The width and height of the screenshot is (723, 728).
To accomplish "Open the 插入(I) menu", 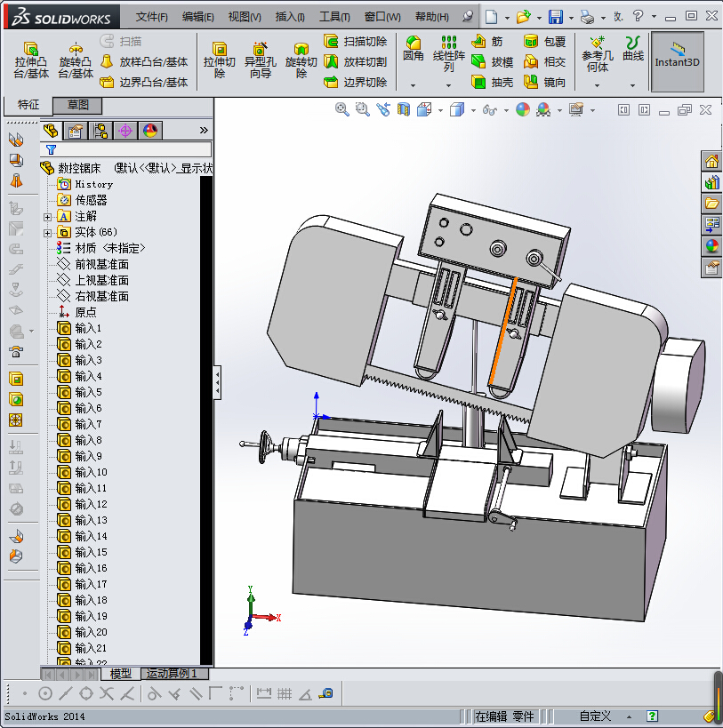I will [x=290, y=17].
